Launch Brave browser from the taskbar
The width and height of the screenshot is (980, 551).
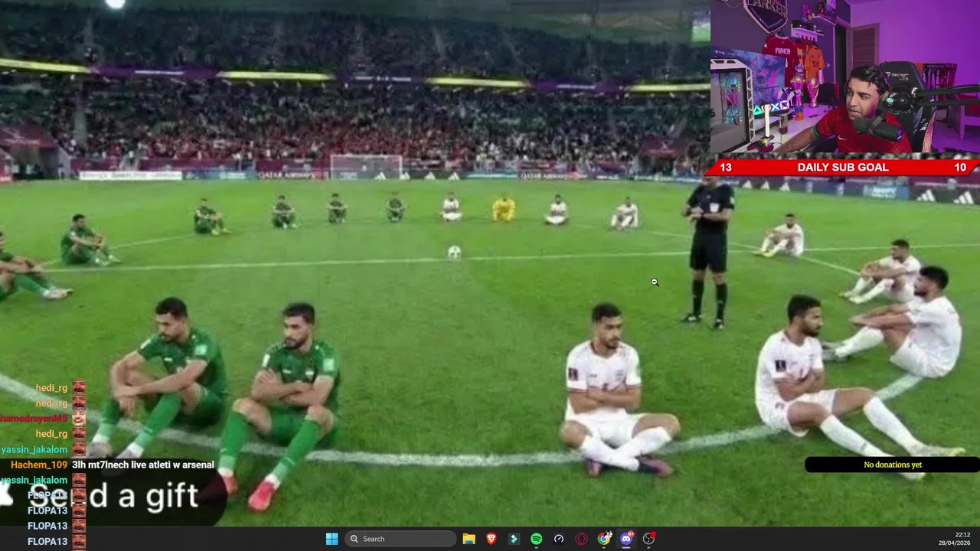click(x=492, y=539)
